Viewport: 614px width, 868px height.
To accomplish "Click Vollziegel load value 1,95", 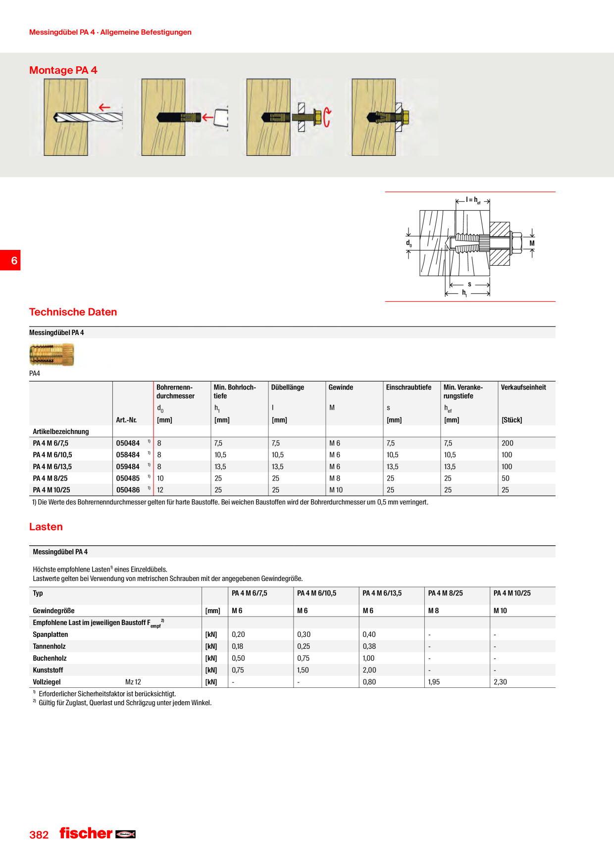I will click(434, 682).
